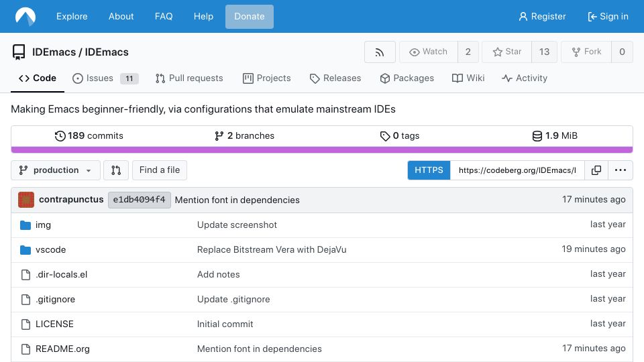Open the IDEmacs owner link in title

click(54, 52)
